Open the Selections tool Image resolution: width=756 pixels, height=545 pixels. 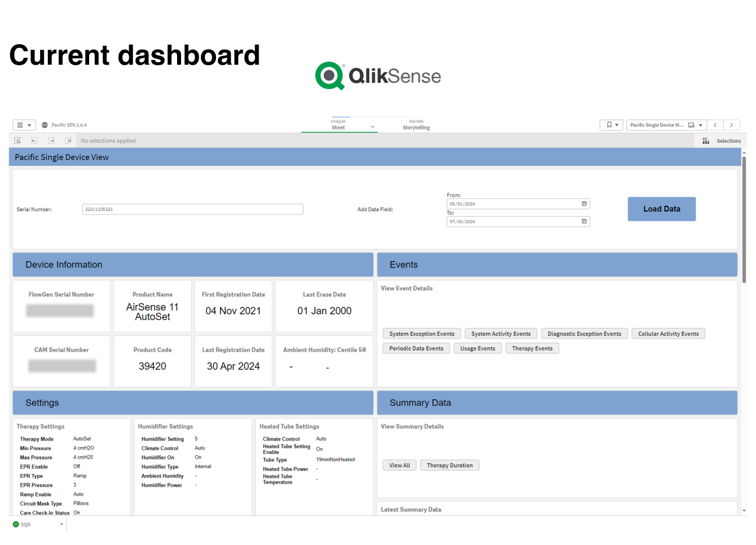pyautogui.click(x=721, y=140)
